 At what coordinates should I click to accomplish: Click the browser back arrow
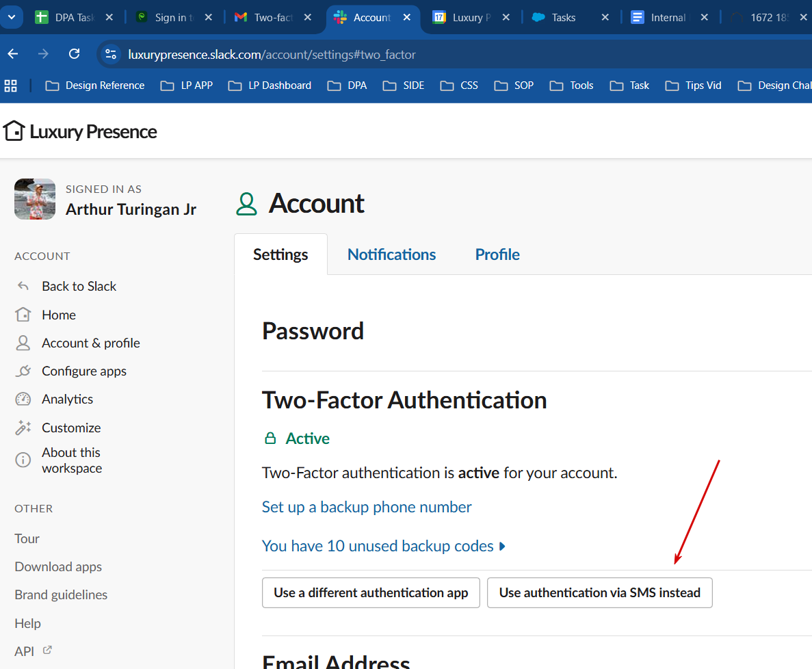click(x=13, y=54)
